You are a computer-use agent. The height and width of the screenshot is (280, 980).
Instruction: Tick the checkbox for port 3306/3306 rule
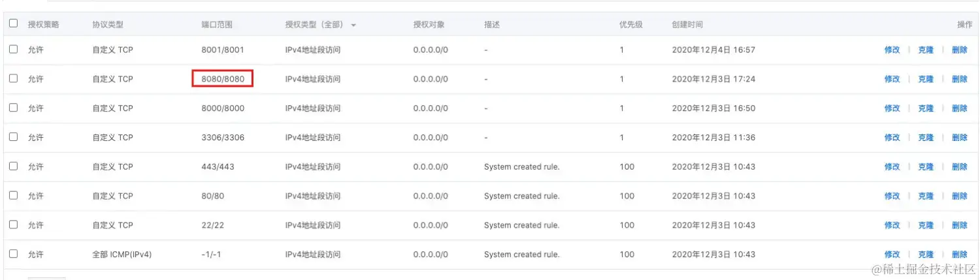(x=13, y=137)
